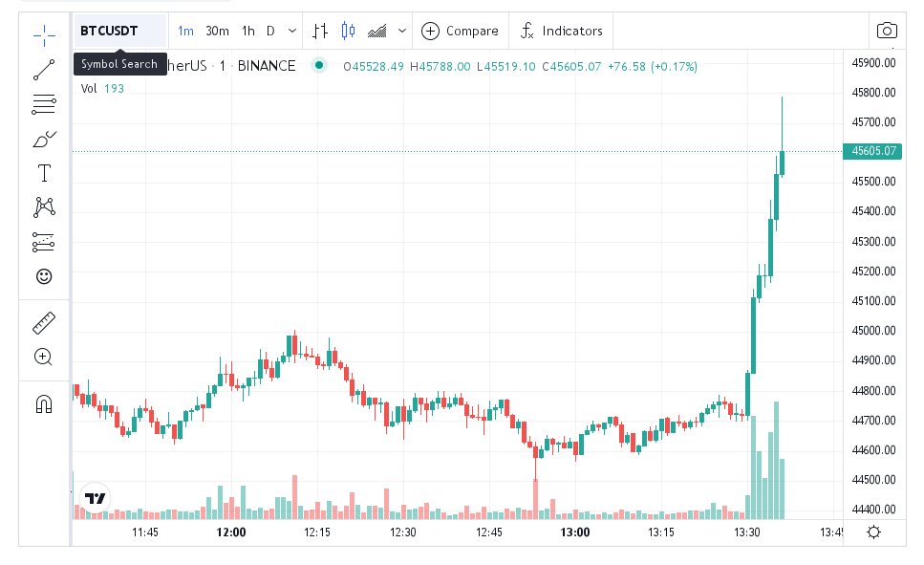
Task: Select the brush drawing tool
Action: 44,140
